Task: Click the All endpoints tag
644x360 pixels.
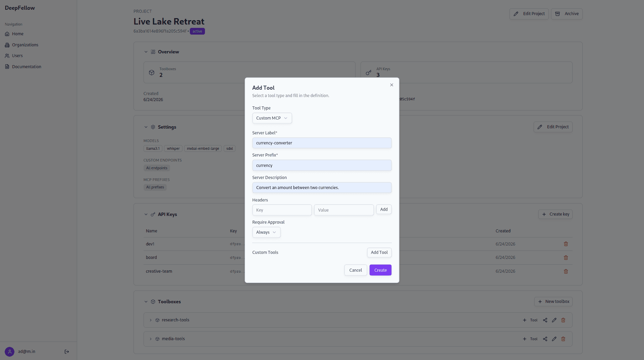Action: 157,168
